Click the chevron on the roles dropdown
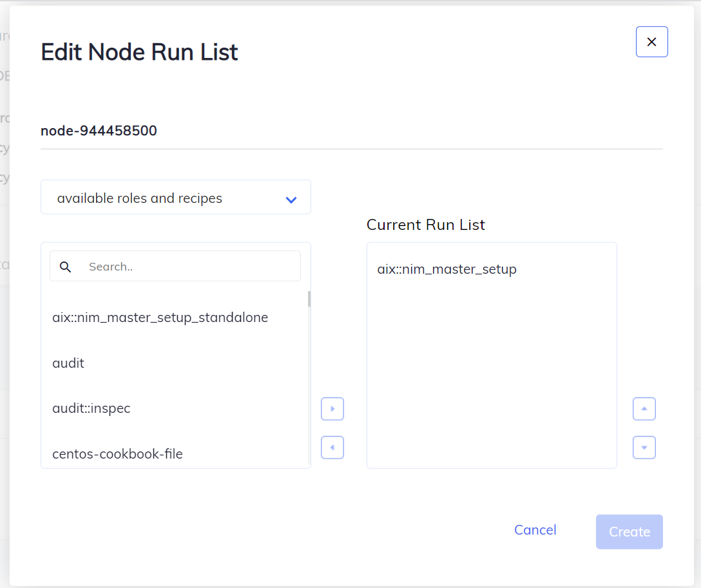 click(291, 199)
